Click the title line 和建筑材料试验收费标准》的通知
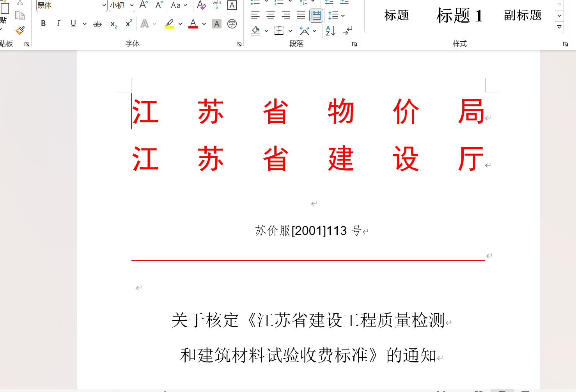Screen dimensions: 576x392 pyautogui.click(x=308, y=355)
